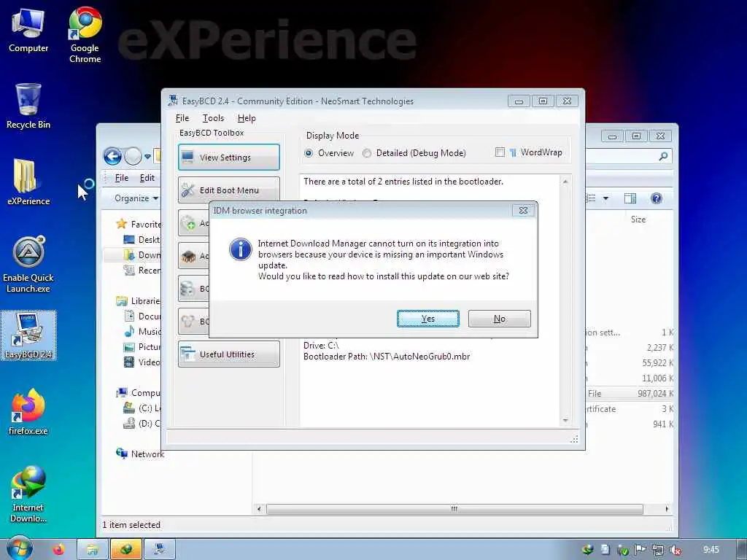This screenshot has width=747, height=560.
Task: Open the eXPerience folder on desktop
Action: 28,182
